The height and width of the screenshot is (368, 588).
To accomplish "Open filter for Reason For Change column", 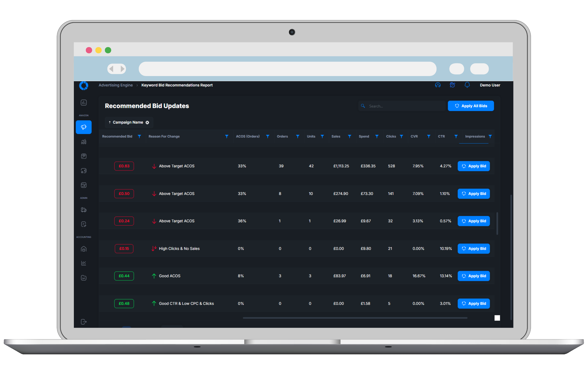I will [226, 137].
